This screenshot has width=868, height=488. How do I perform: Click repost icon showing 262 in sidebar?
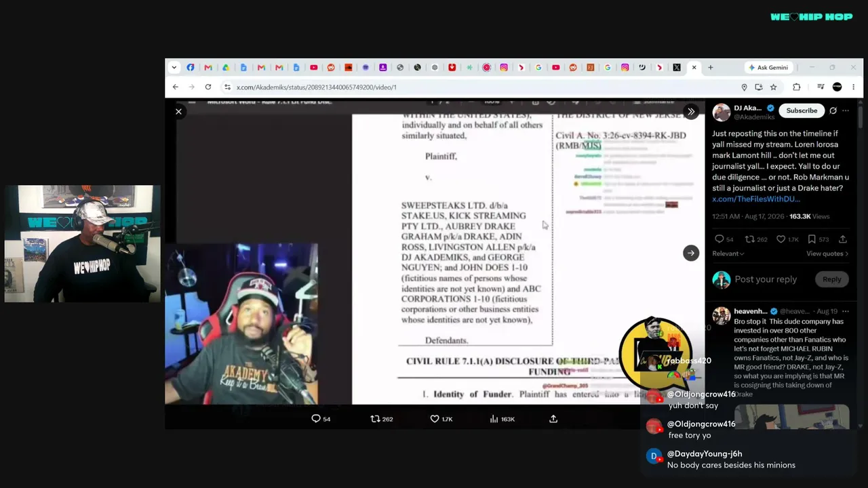coord(749,239)
